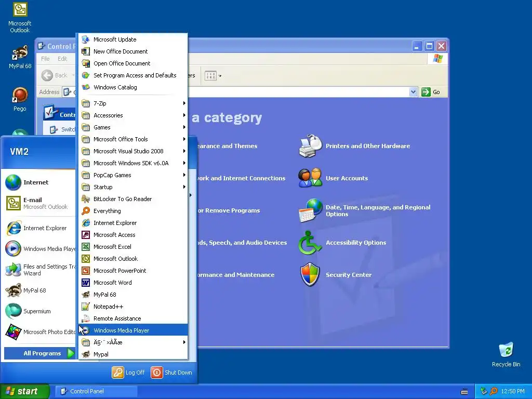Click the Mypal icon at menu bottom
Image resolution: width=532 pixels, height=399 pixels.
click(86, 354)
